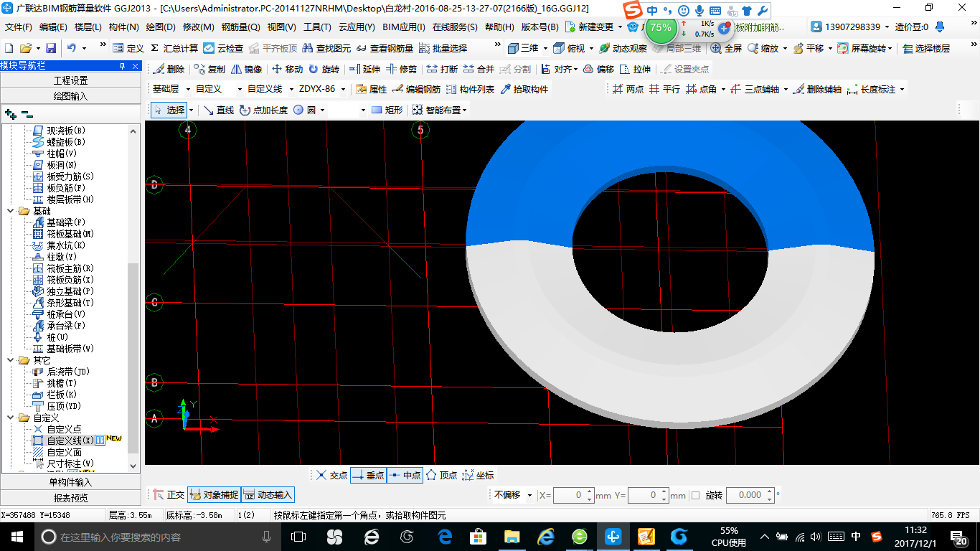Select 两点 two-point axis tool

pyautogui.click(x=628, y=90)
